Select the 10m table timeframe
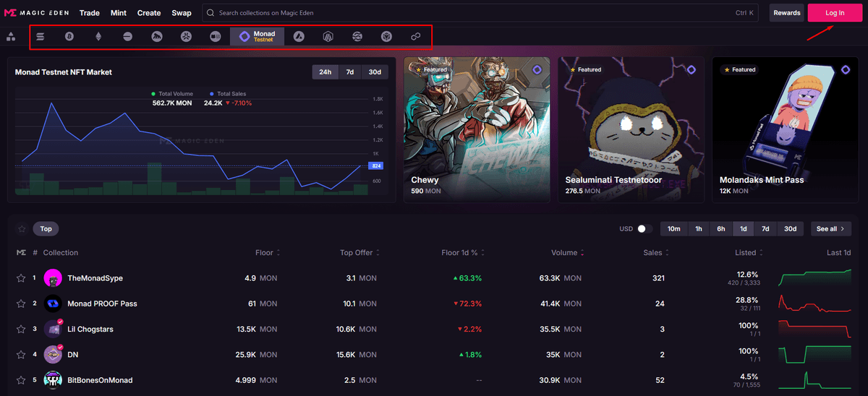Viewport: 868px width, 396px height. 673,229
